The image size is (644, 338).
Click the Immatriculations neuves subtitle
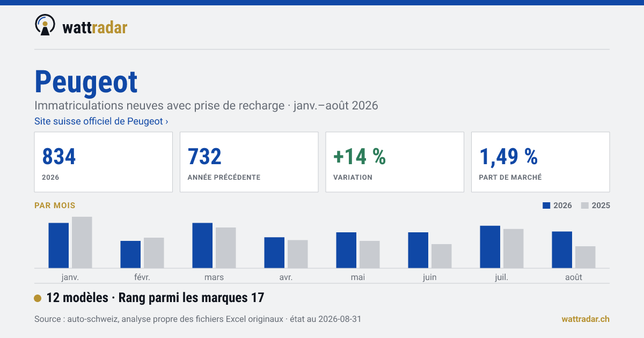coord(206,105)
